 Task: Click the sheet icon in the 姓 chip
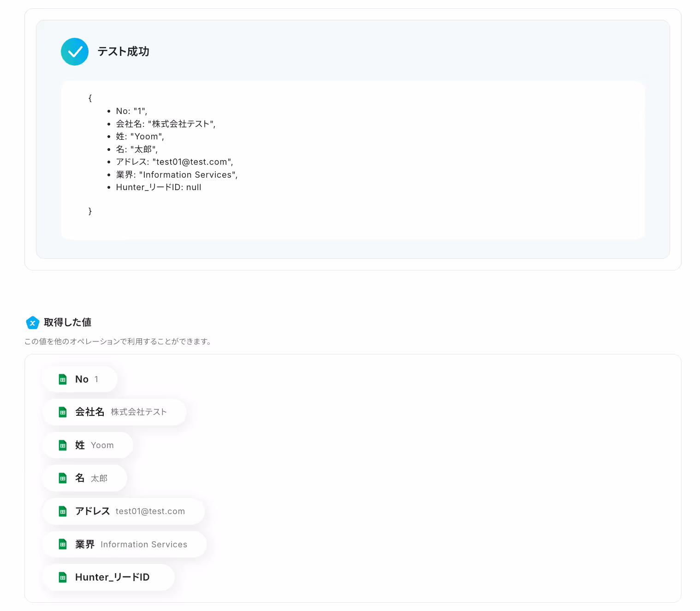63,445
